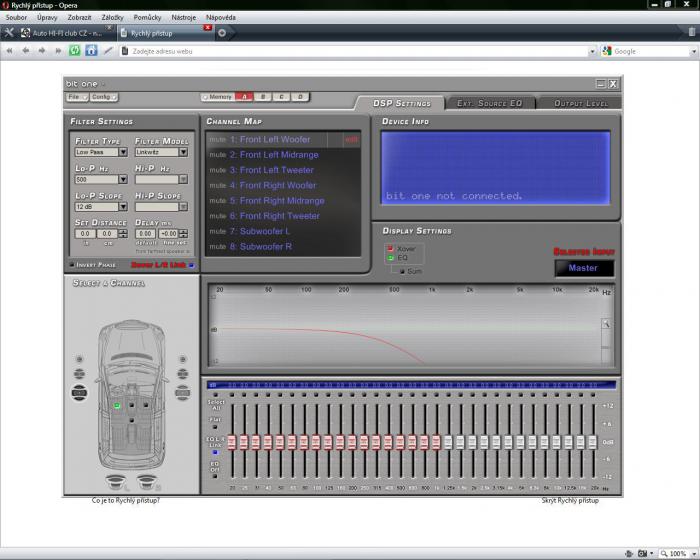Click the front right tweeter speaker icon
The height and width of the screenshot is (560, 700).
click(x=184, y=359)
